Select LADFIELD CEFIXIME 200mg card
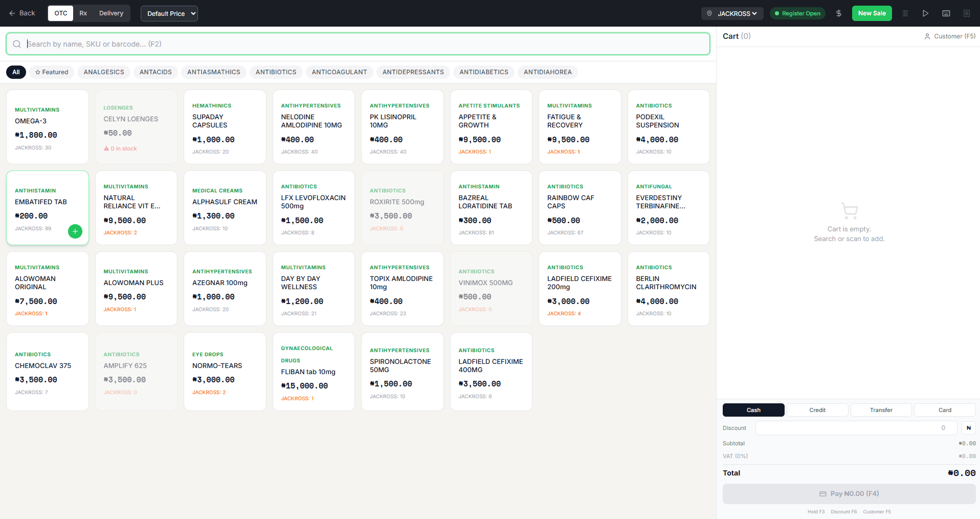980x519 pixels. pyautogui.click(x=580, y=289)
